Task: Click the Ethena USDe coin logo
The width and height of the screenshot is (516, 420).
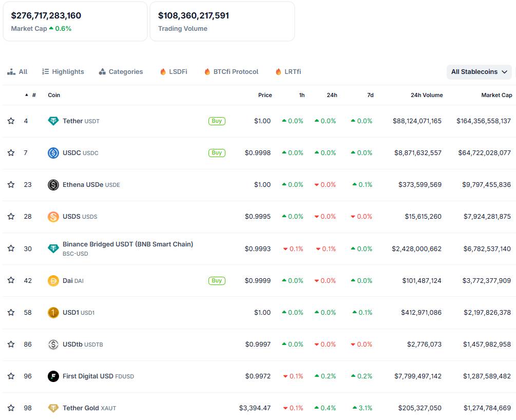Action: 53,185
